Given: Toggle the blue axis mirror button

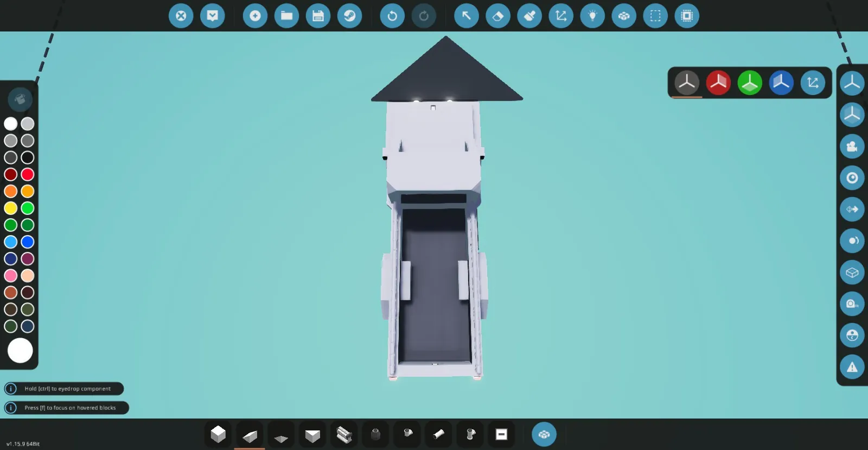Looking at the screenshot, I should coord(781,83).
